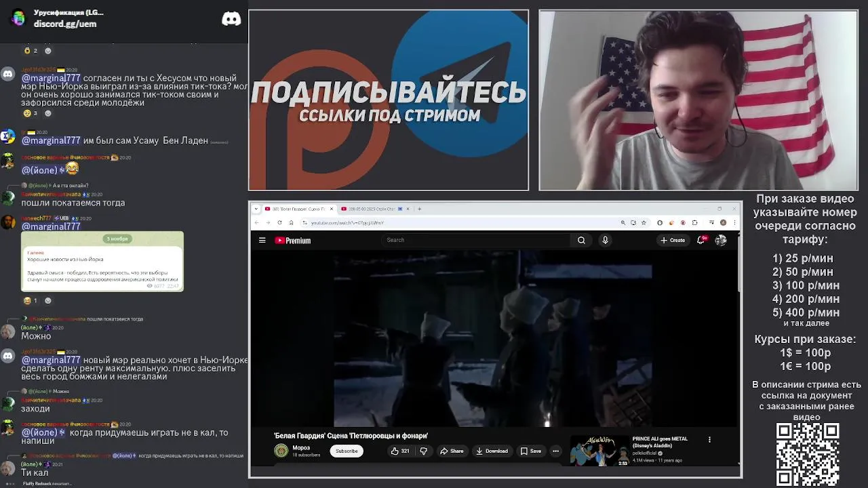Save the video to a playlist
This screenshot has height=488, width=868.
coord(531,451)
